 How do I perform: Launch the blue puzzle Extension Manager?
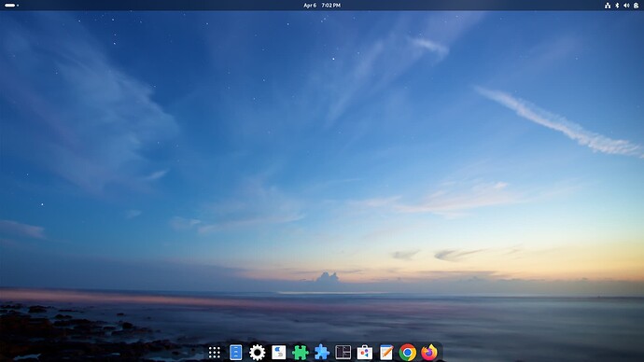(322, 352)
